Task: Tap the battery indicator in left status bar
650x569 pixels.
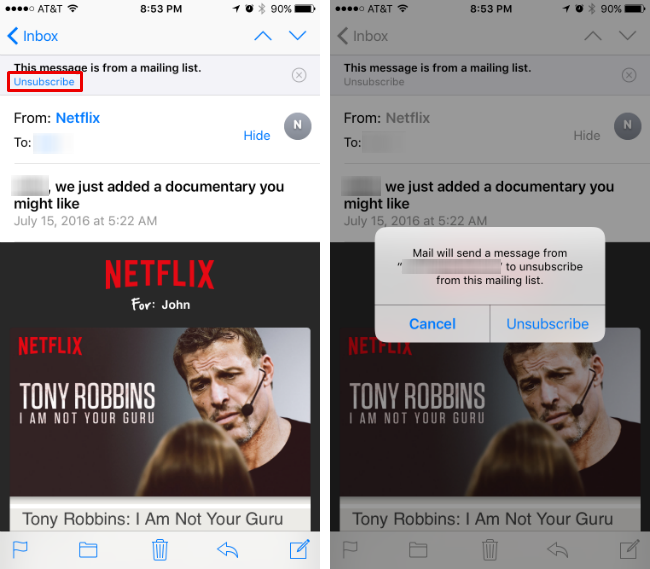Action: (x=305, y=9)
